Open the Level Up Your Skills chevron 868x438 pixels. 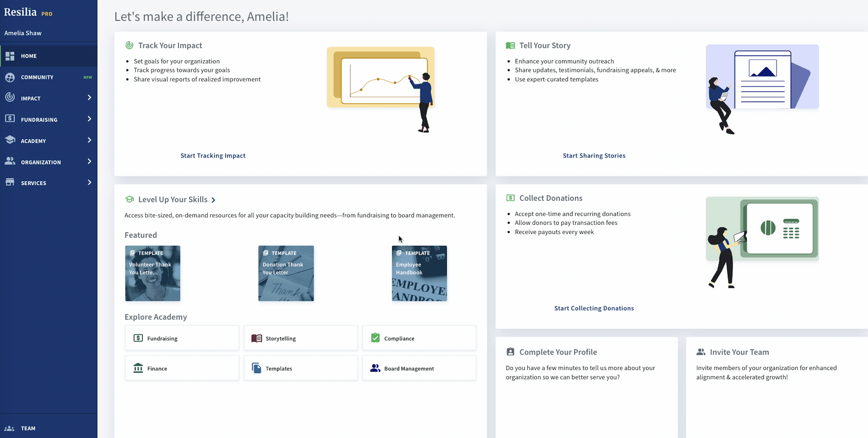(x=213, y=199)
